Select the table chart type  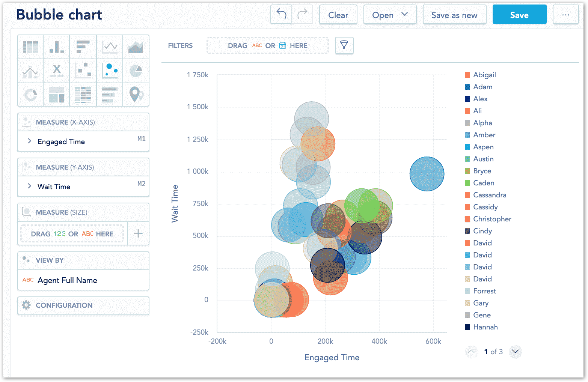(x=30, y=47)
